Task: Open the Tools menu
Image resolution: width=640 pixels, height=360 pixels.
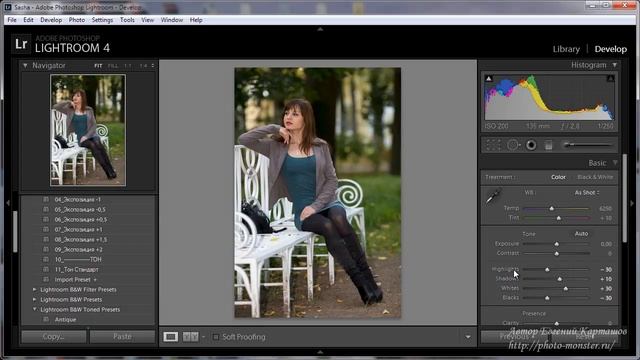Action: point(127,20)
